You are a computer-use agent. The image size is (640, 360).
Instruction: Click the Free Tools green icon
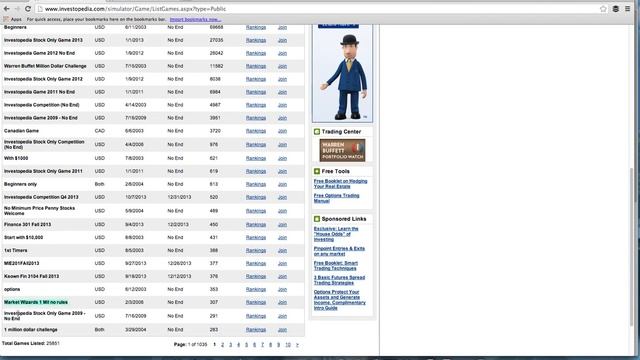[317, 171]
